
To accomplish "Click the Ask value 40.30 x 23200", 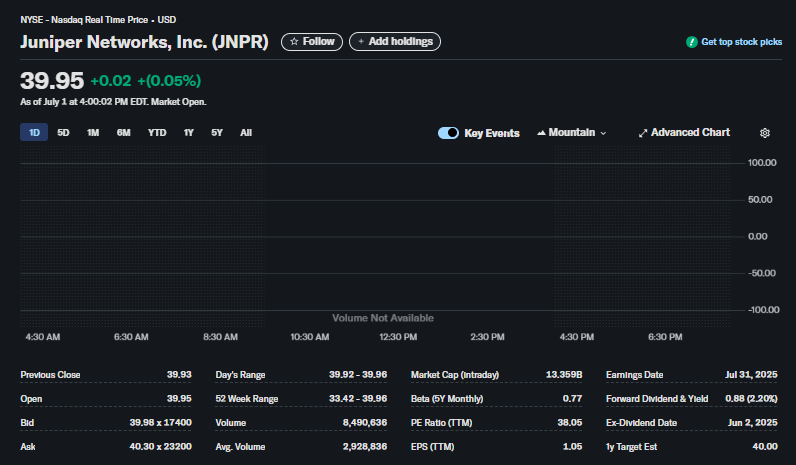I will click(x=160, y=446).
